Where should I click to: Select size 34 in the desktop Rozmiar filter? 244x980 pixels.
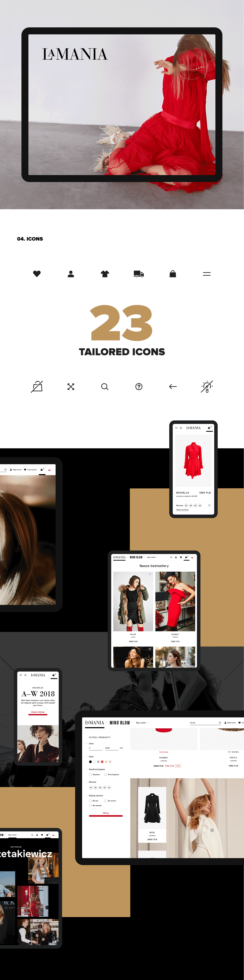coord(91,787)
